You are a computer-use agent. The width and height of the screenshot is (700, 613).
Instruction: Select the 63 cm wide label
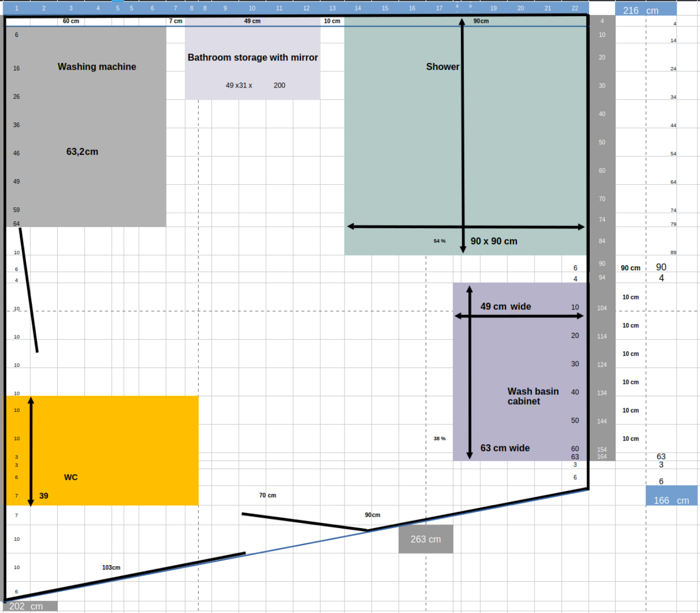[505, 448]
